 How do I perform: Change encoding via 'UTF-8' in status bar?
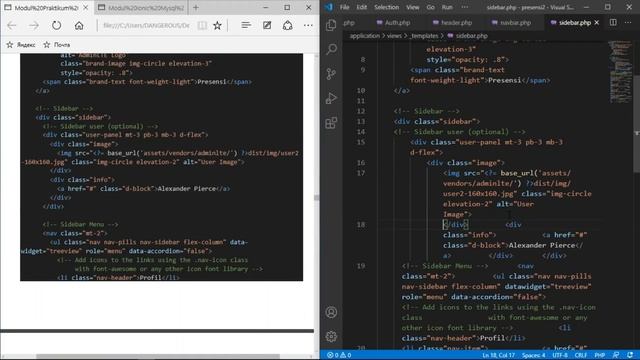(560, 355)
